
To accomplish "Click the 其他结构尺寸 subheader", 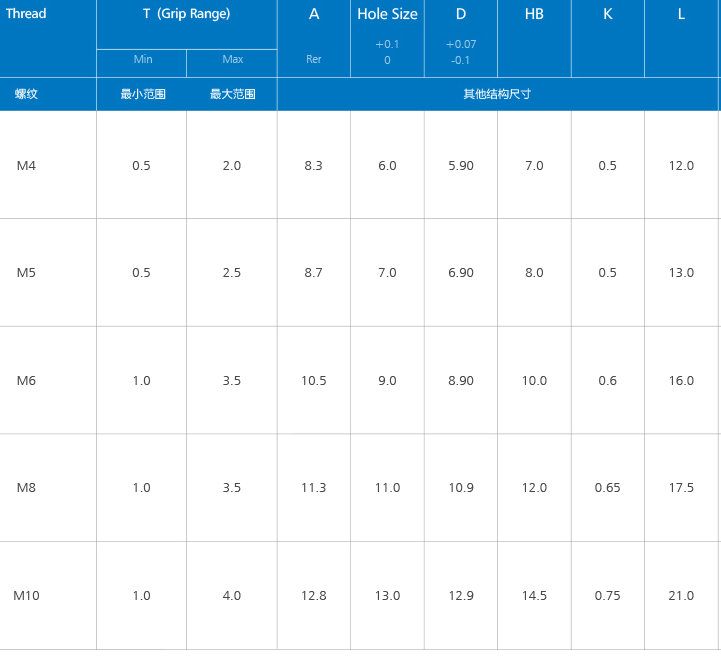I will (497, 94).
